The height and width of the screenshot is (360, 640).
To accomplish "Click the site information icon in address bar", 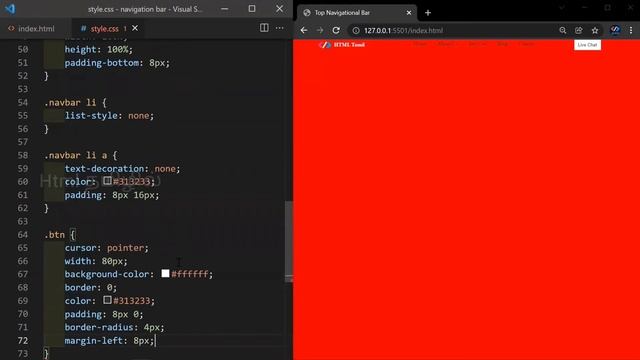I will coord(356,31).
